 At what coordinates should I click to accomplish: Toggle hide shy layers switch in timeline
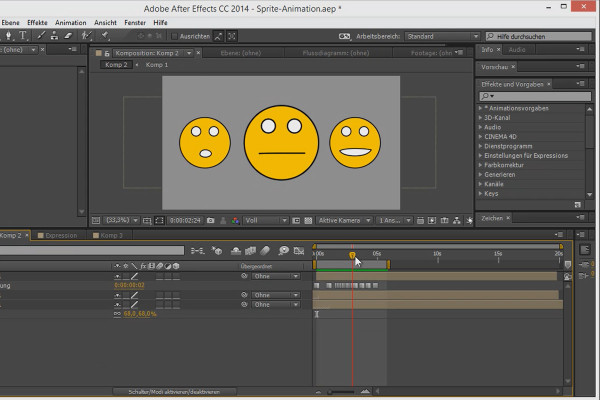coord(236,251)
